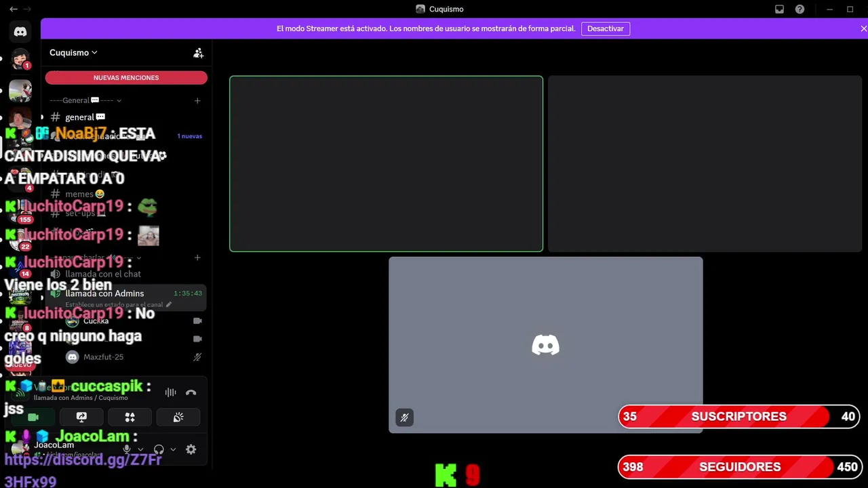868x488 pixels.
Task: Edit channel status pencil icon
Action: [169, 304]
